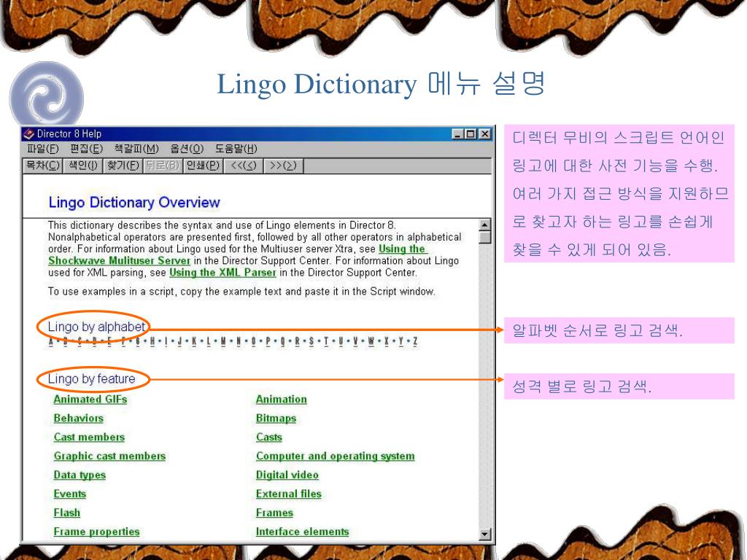747x560 pixels.
Task: Open the Frame properties link
Action: coord(96,532)
